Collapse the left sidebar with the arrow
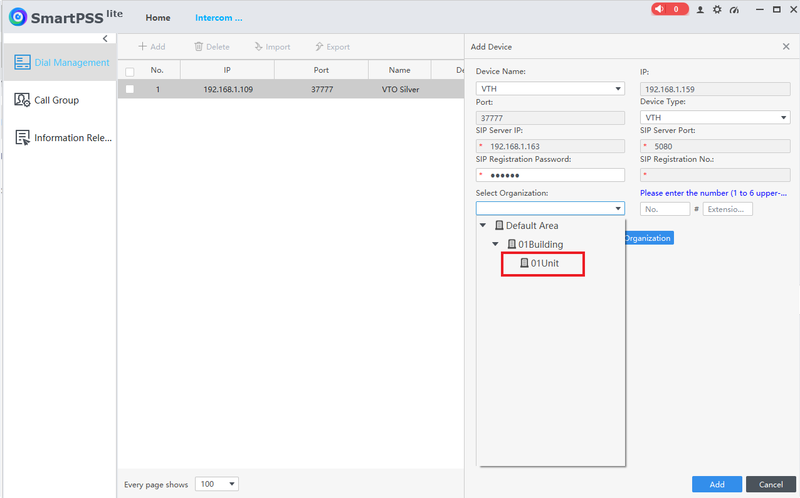The image size is (800, 498). click(105, 38)
